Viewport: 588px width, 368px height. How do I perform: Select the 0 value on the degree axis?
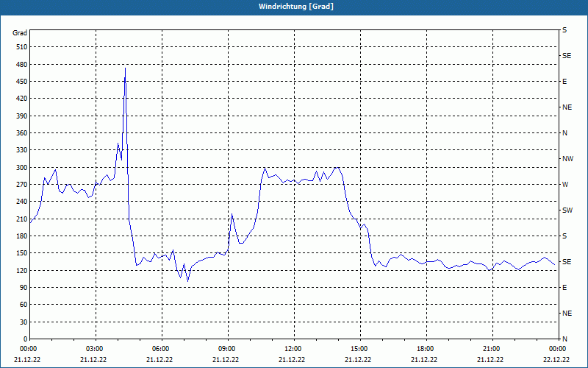[x=26, y=339]
